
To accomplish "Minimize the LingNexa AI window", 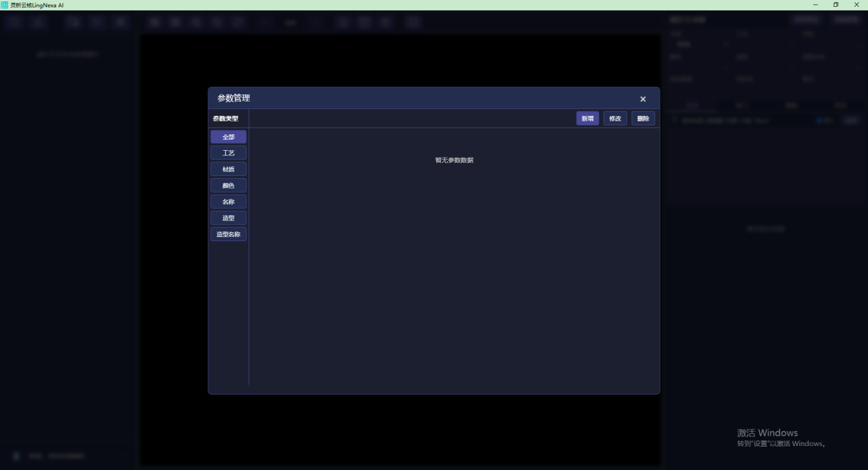I will [815, 5].
